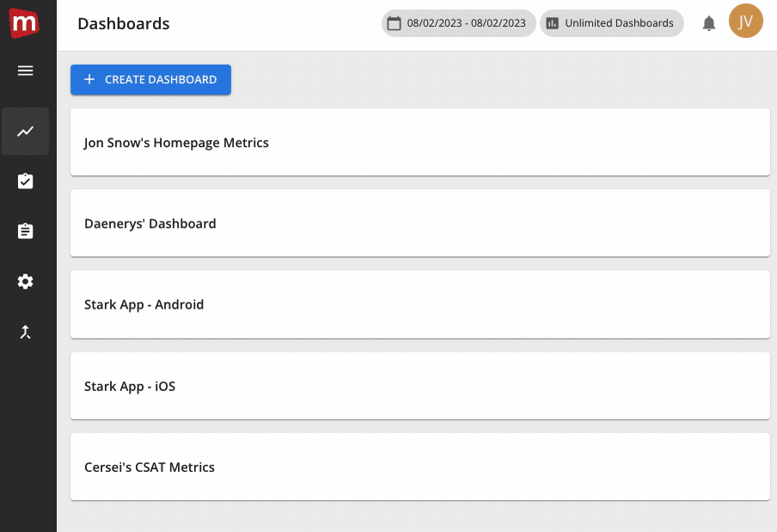The image size is (777, 532).
Task: Expand the hamburger sidebar menu
Action: [x=26, y=70]
